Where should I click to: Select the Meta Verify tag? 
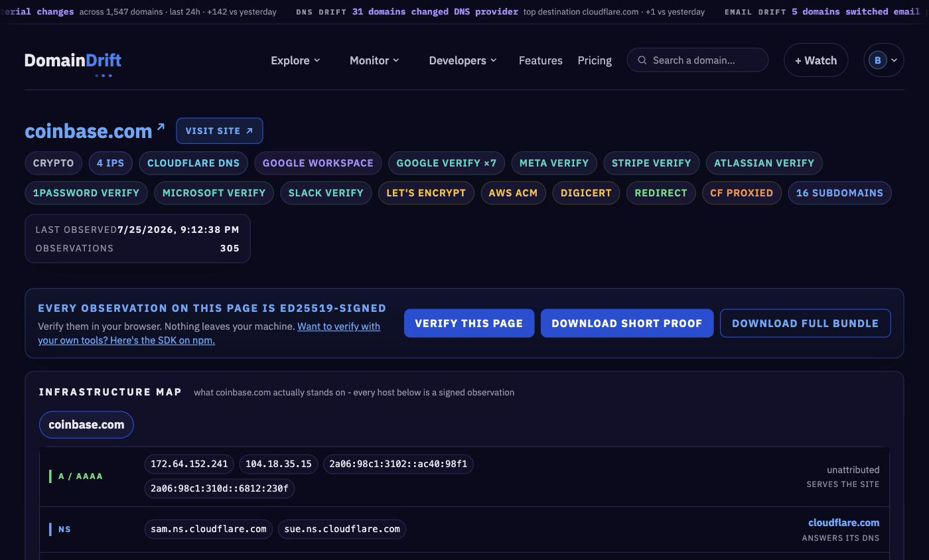pos(554,163)
